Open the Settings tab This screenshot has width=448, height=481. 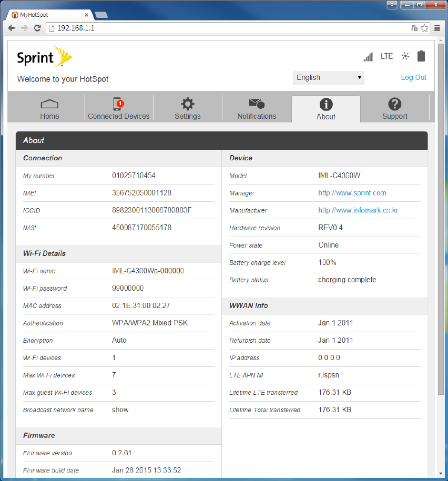tap(188, 109)
